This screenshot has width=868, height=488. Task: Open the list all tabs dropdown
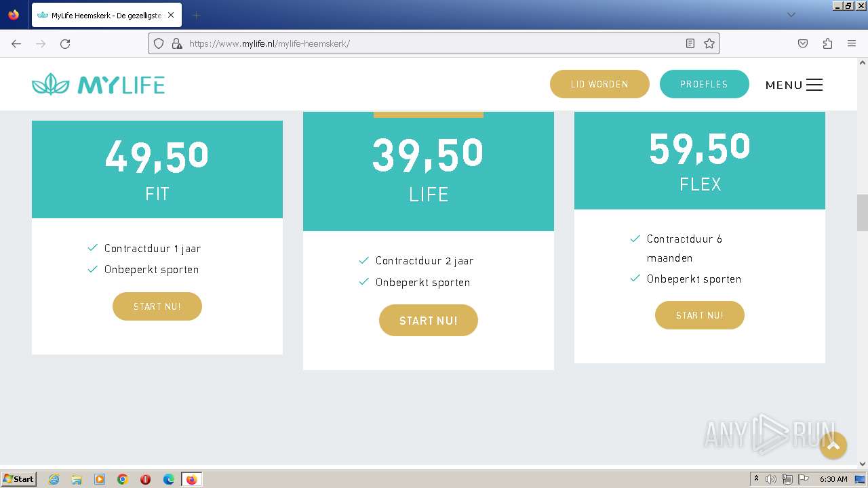coord(791,15)
